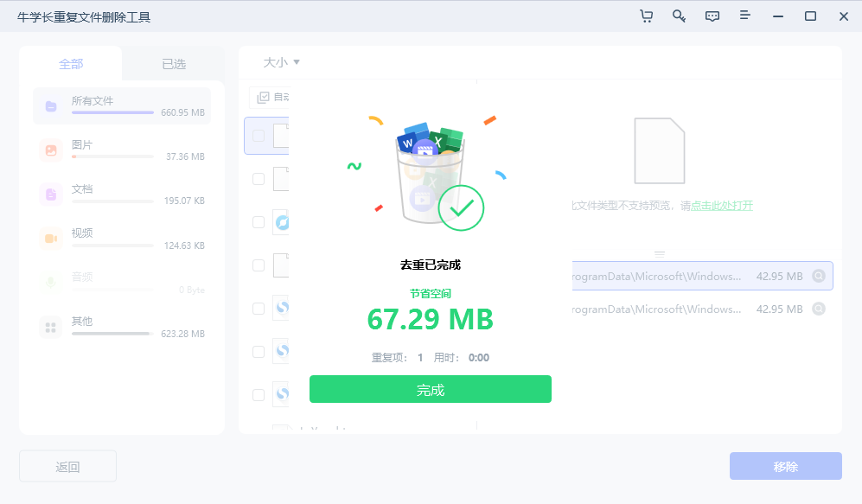This screenshot has height=504, width=862.
Task: Click the locate icon on highlighted 42.95 MB row
Action: click(819, 276)
